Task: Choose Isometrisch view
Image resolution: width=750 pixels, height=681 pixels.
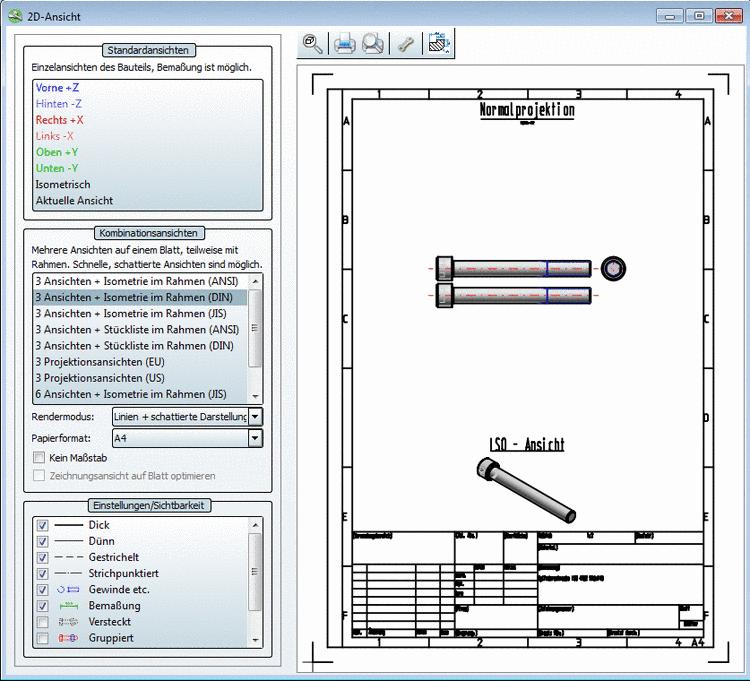Action: pos(63,185)
